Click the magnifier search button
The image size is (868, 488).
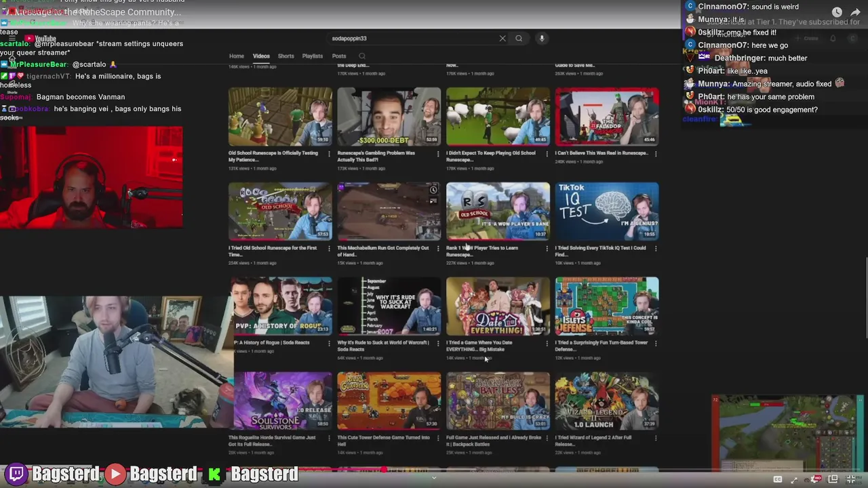pos(519,39)
